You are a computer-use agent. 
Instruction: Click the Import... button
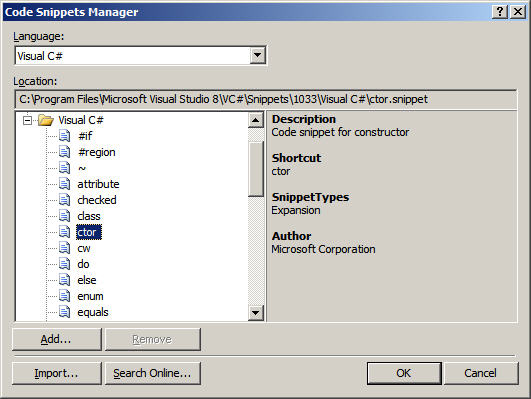click(57, 373)
